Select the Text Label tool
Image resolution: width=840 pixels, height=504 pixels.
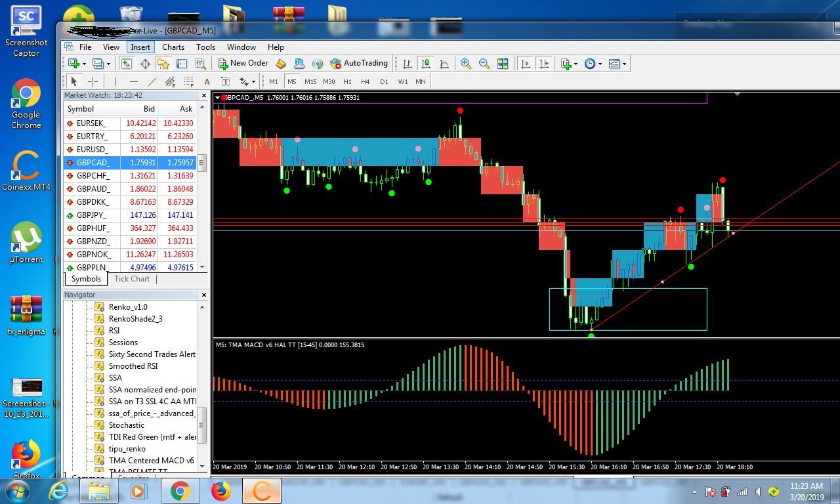click(226, 81)
